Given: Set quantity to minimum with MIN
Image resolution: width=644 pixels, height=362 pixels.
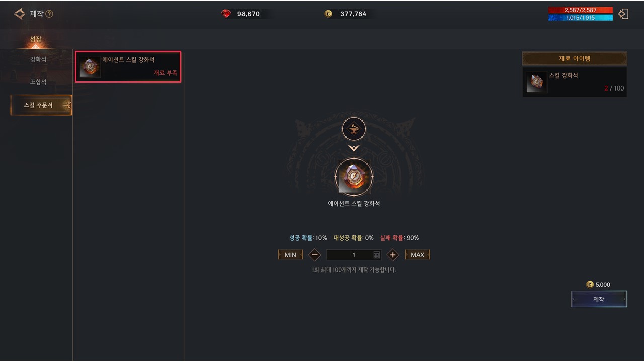Looking at the screenshot, I should [290, 255].
